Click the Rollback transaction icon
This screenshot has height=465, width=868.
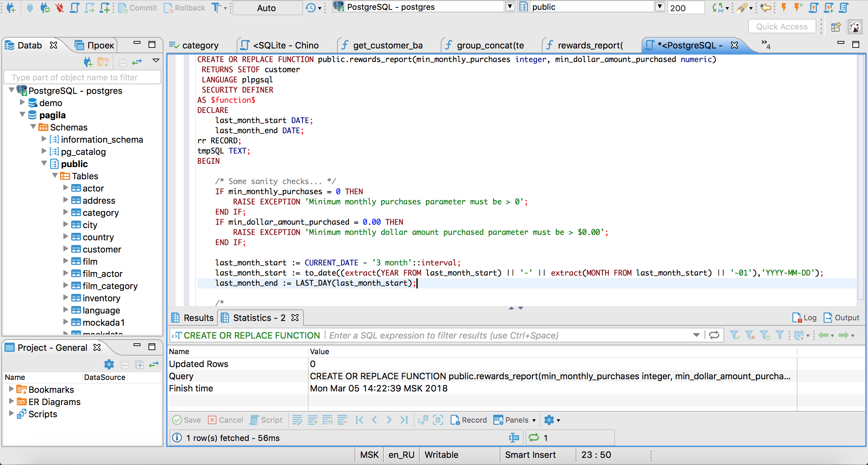coord(184,7)
